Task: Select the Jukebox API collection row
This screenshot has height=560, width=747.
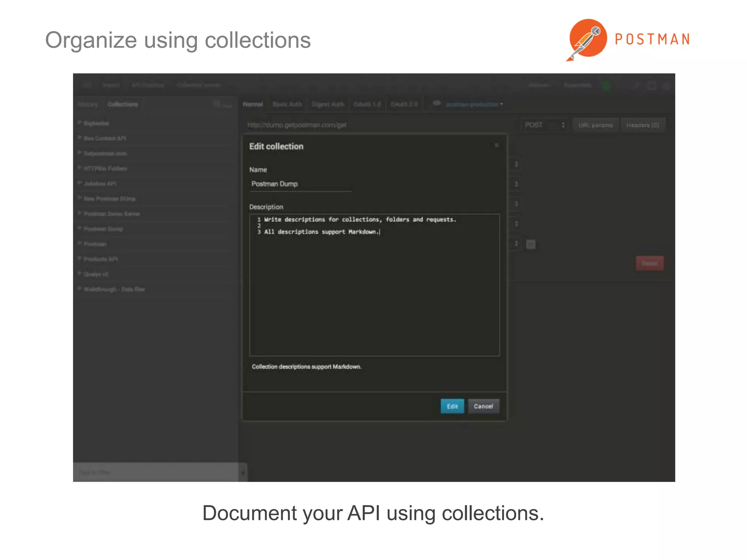Action: coord(155,183)
